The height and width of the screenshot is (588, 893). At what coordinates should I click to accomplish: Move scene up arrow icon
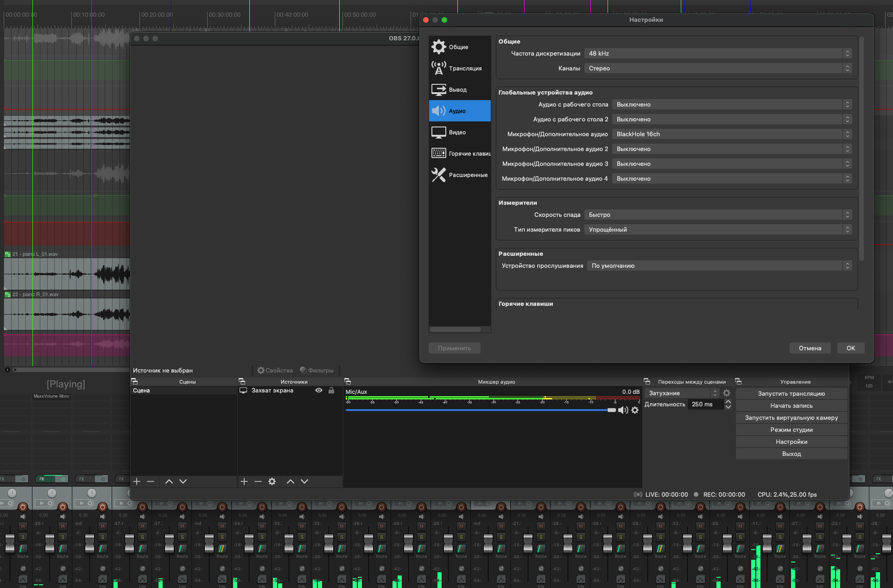point(169,481)
